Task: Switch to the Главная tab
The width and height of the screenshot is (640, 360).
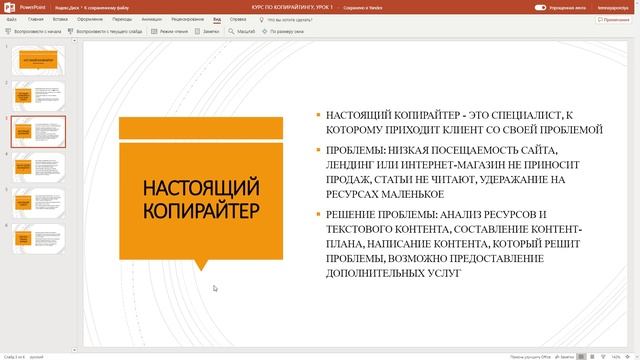Action: click(x=36, y=19)
